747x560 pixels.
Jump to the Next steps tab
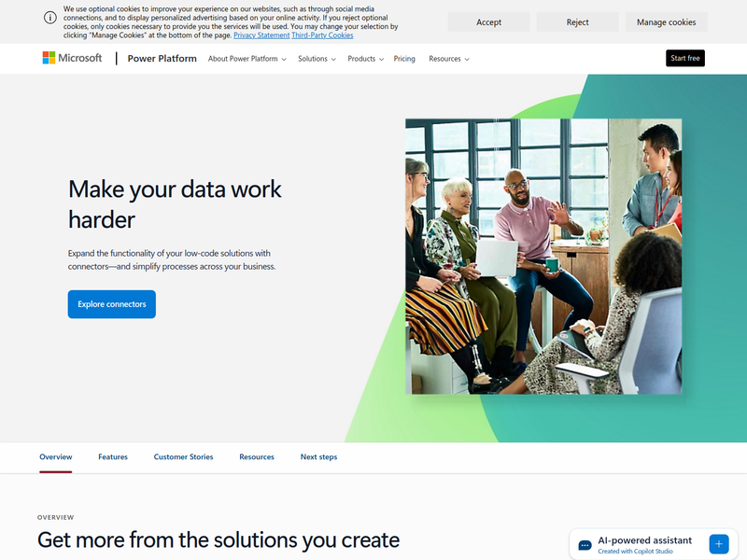point(318,457)
